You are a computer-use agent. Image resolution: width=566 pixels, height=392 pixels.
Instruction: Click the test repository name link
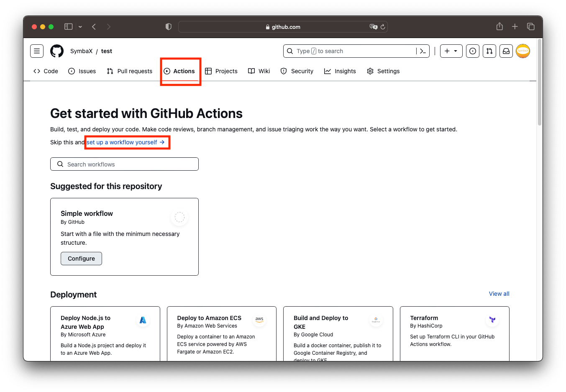(107, 51)
